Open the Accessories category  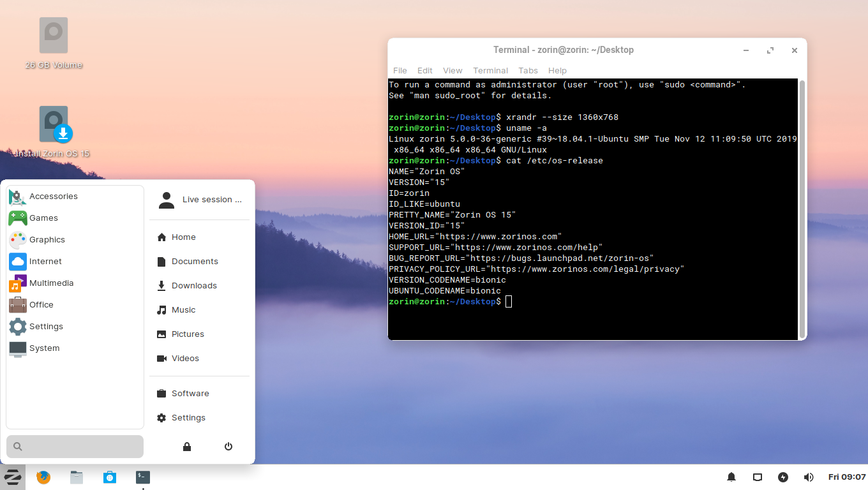click(x=75, y=197)
